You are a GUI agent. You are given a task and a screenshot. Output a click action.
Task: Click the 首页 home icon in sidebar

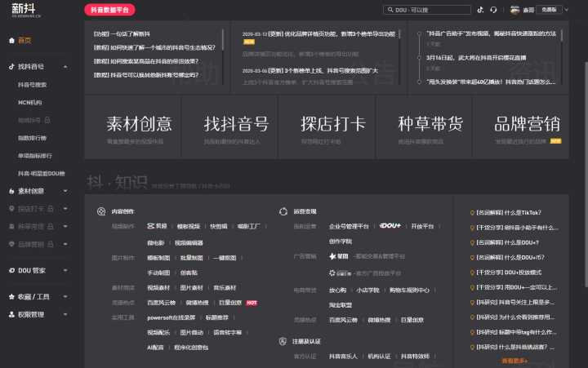tap(11, 41)
